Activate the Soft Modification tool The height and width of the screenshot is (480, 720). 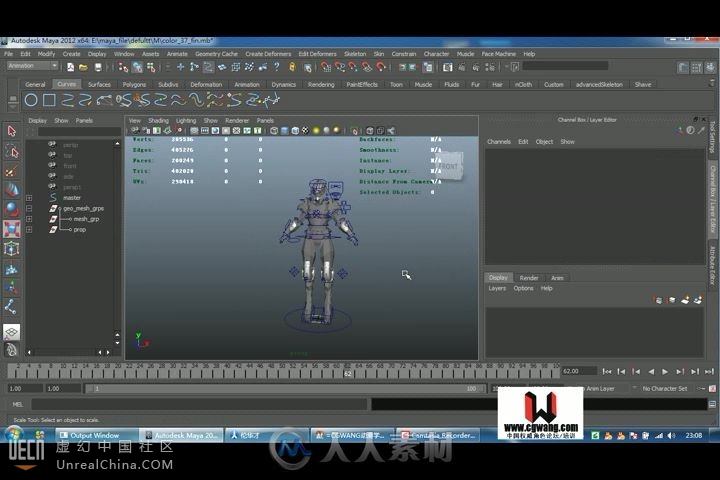12,268
